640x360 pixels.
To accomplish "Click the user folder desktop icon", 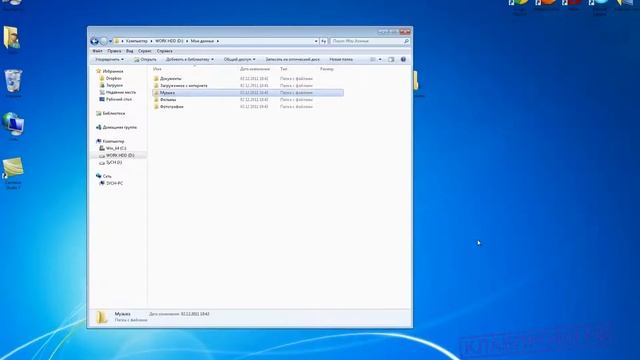I will click(x=11, y=37).
